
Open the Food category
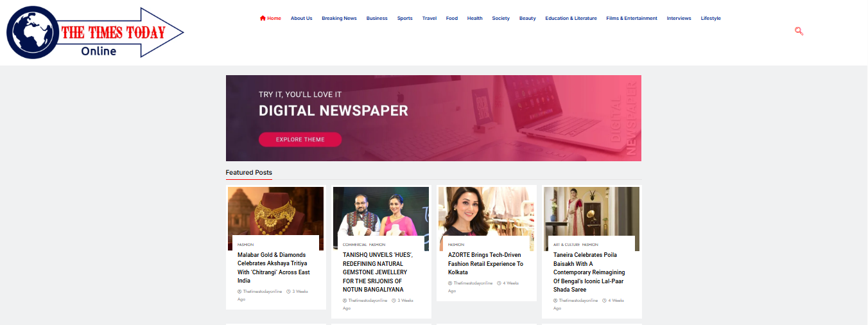(x=452, y=18)
